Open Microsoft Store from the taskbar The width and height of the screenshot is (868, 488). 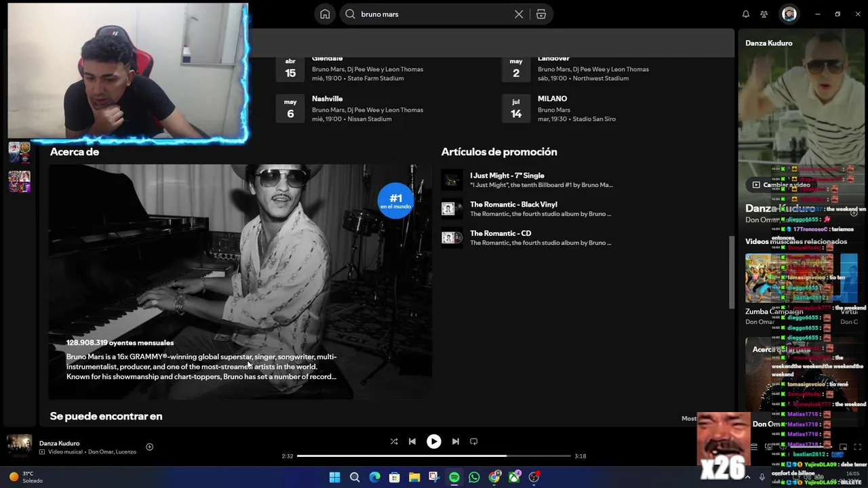(x=394, y=477)
